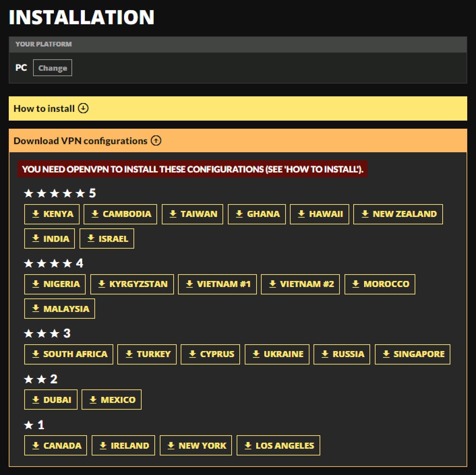The image size is (476, 475).
Task: Click the circled up-arrow icon next to Download VPN configurations
Action: [x=156, y=140]
